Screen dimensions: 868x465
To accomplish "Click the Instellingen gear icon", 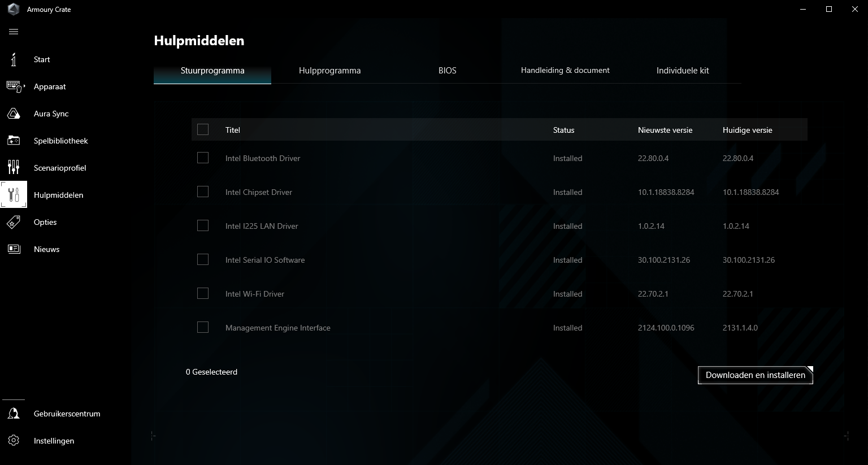I will click(x=14, y=441).
